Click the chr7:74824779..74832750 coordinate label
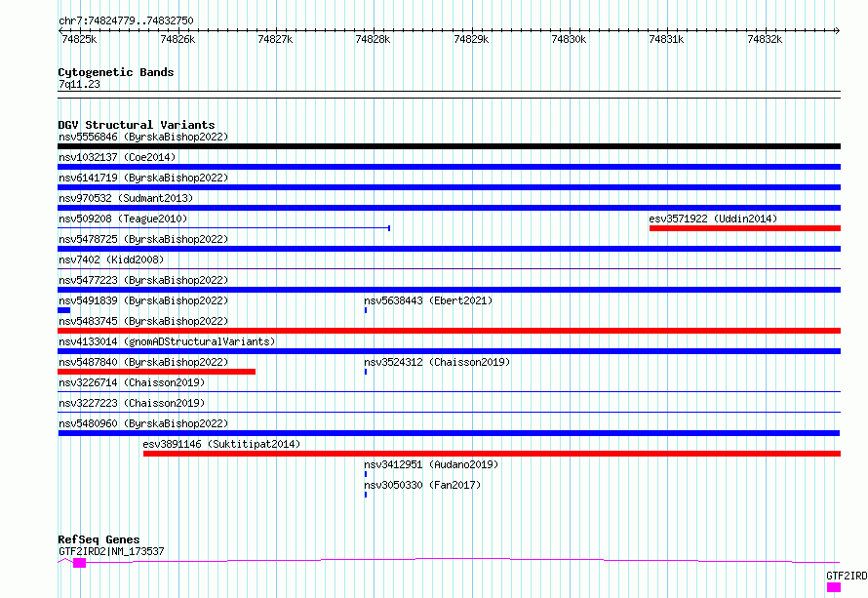Image resolution: width=868 pixels, height=598 pixels. pos(126,21)
